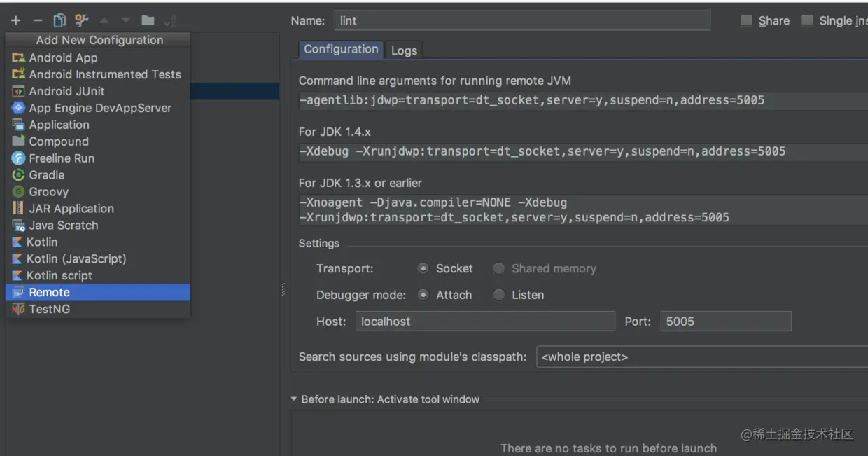Pick Freeline Run configuration
The width and height of the screenshot is (868, 456).
(98, 158)
